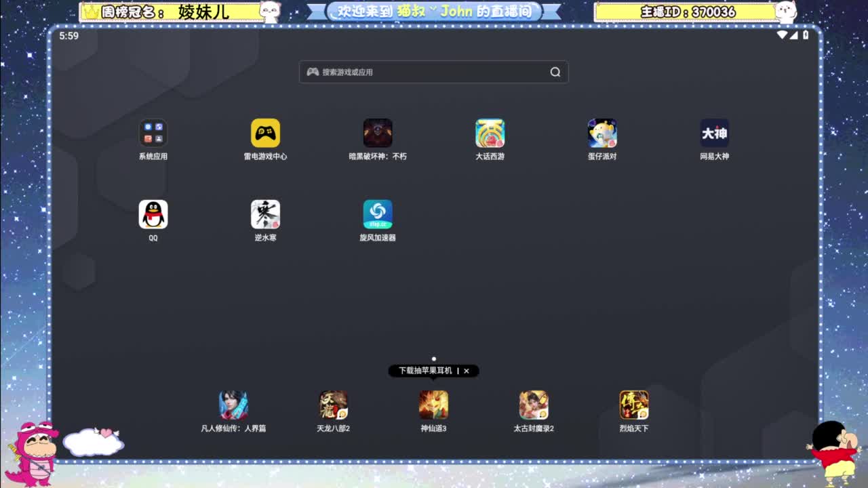
Task: Launch 逆水寒 game
Action: pos(265,214)
